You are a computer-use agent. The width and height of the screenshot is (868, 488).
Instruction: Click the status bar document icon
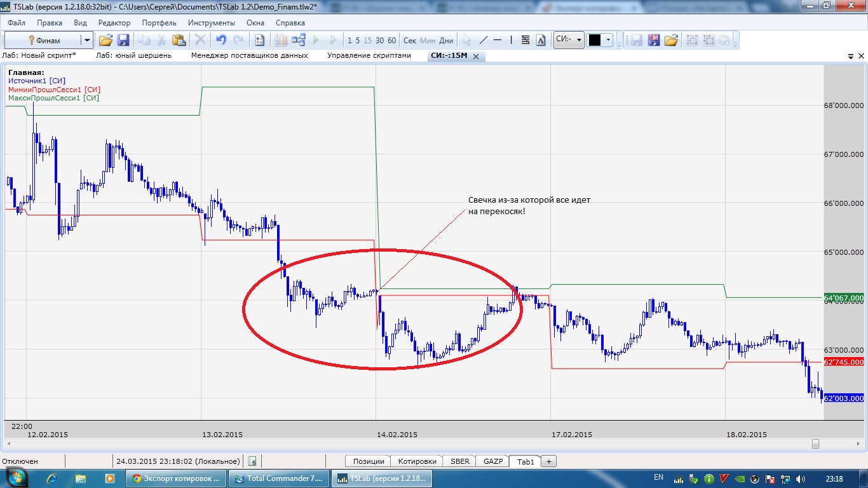click(x=252, y=461)
